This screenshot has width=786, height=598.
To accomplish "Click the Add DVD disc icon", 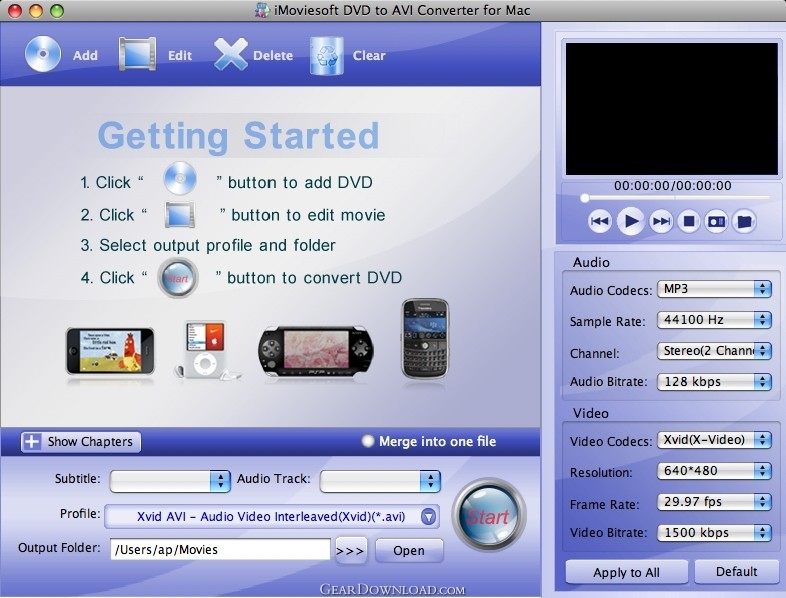I will [43, 54].
